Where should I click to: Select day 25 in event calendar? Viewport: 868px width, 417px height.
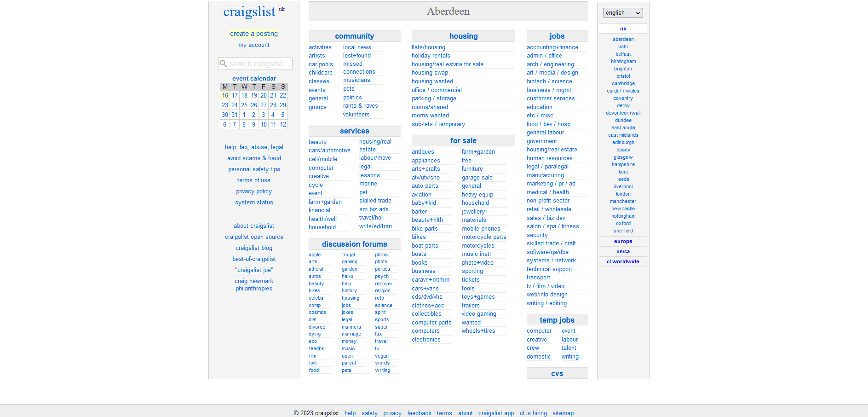[x=244, y=105]
